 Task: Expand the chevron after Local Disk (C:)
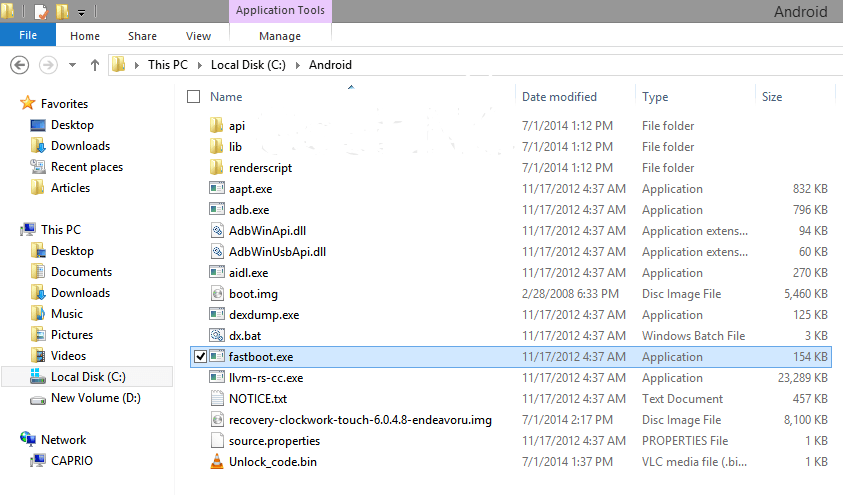point(297,65)
